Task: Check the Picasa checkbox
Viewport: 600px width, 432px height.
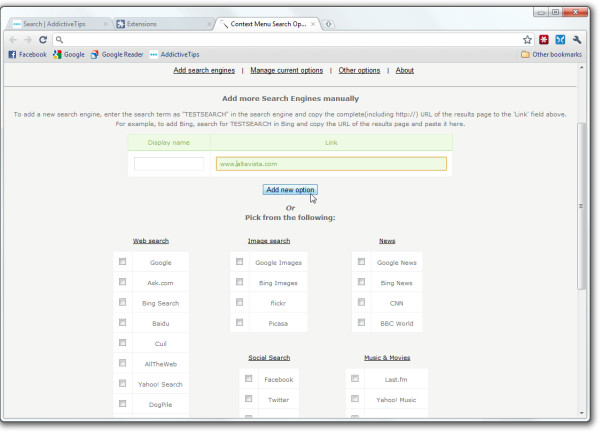Action: tap(240, 323)
